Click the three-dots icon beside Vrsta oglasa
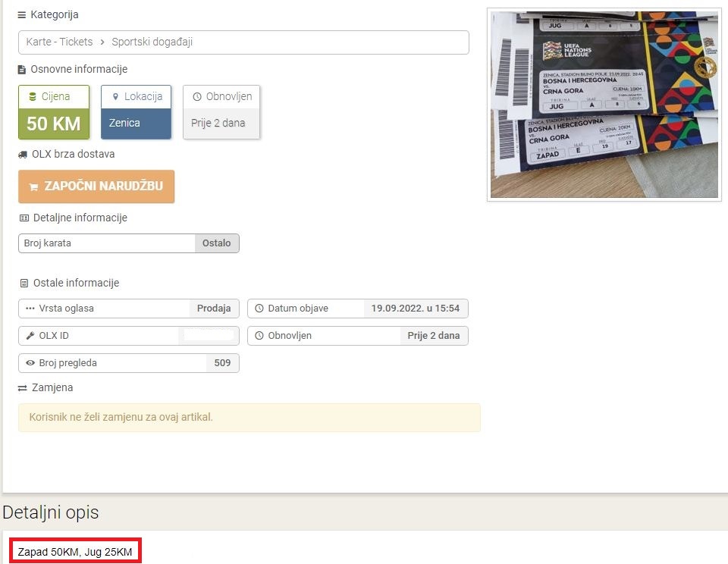The height and width of the screenshot is (564, 728). click(x=30, y=309)
